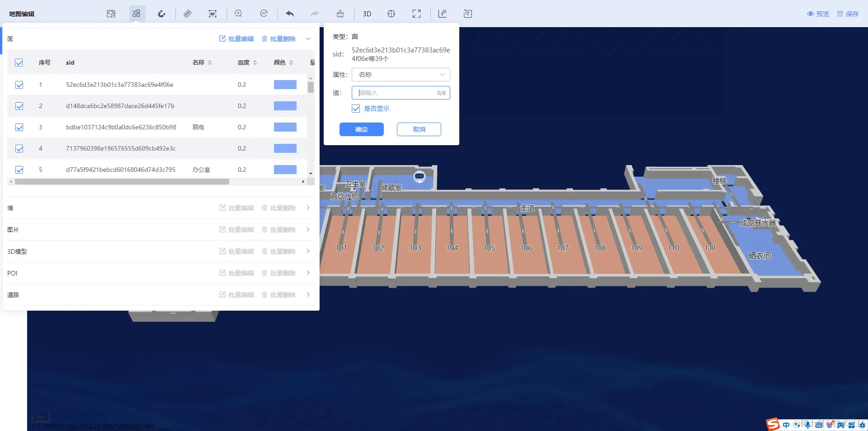Select the ruler distance measure tool

188,14
